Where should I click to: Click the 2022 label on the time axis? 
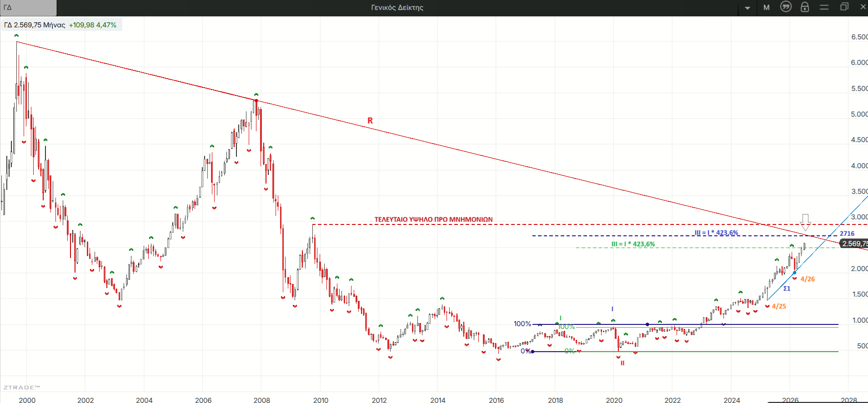click(673, 400)
